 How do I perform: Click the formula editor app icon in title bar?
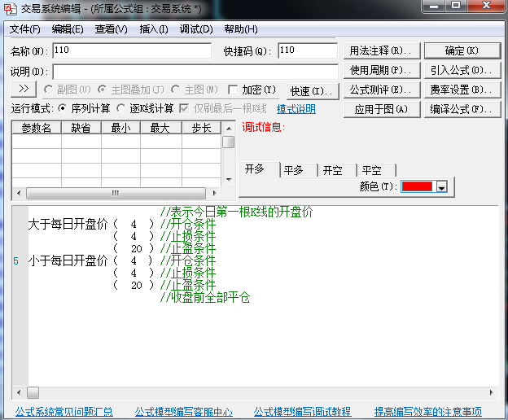click(10, 9)
